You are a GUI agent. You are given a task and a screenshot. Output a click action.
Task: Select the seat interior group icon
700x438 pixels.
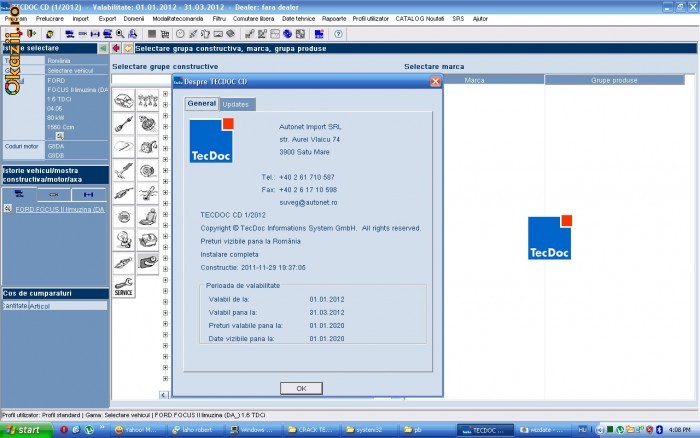tap(148, 217)
